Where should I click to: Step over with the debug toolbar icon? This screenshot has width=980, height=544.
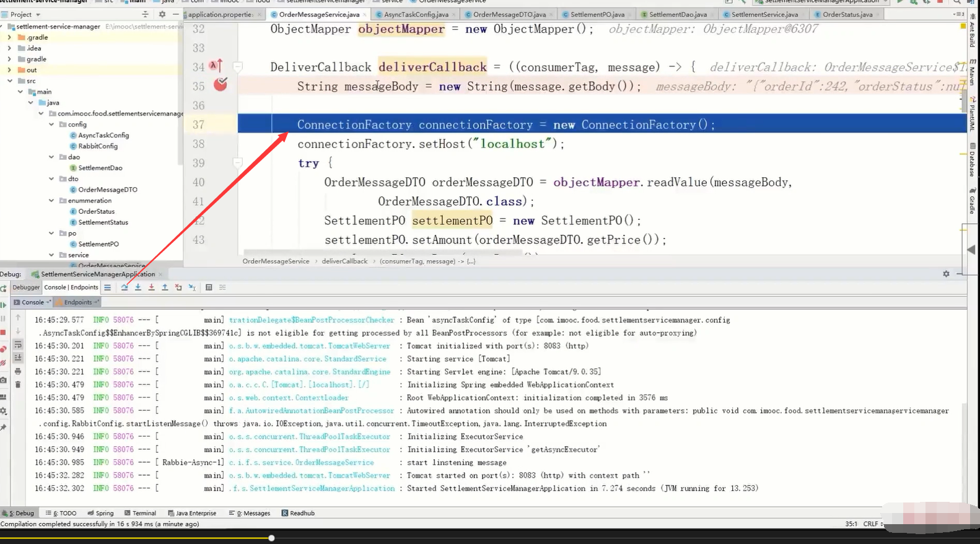pyautogui.click(x=125, y=287)
